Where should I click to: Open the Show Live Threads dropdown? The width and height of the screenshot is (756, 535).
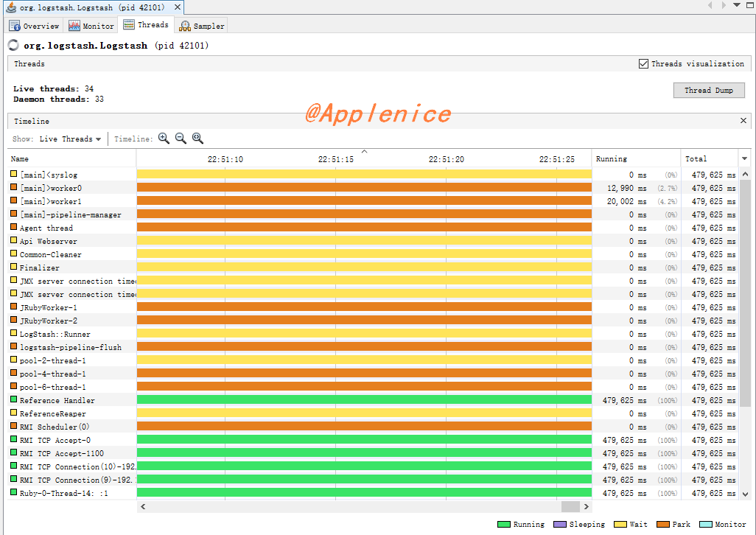[71, 139]
